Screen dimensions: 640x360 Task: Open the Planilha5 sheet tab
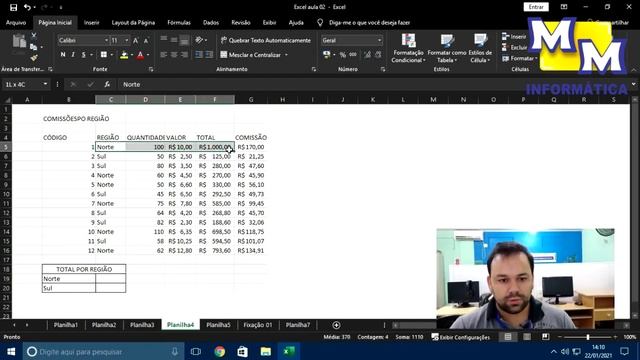[x=218, y=325]
